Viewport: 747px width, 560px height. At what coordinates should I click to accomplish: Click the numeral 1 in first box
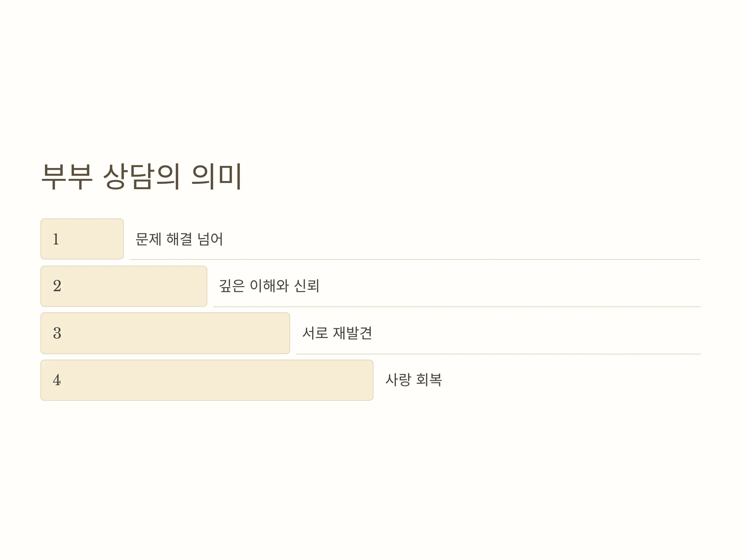[x=56, y=239]
